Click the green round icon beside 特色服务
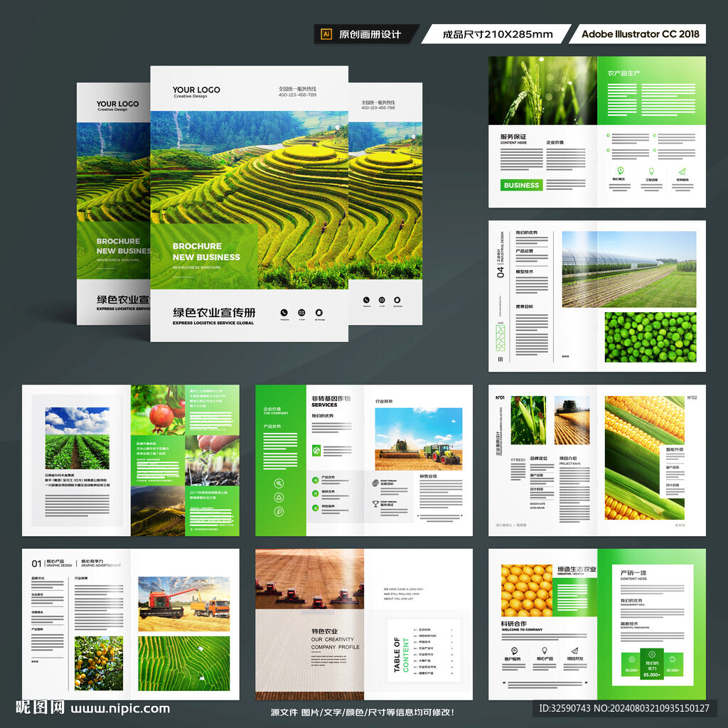Image resolution: width=728 pixels, height=728 pixels. 315,508
